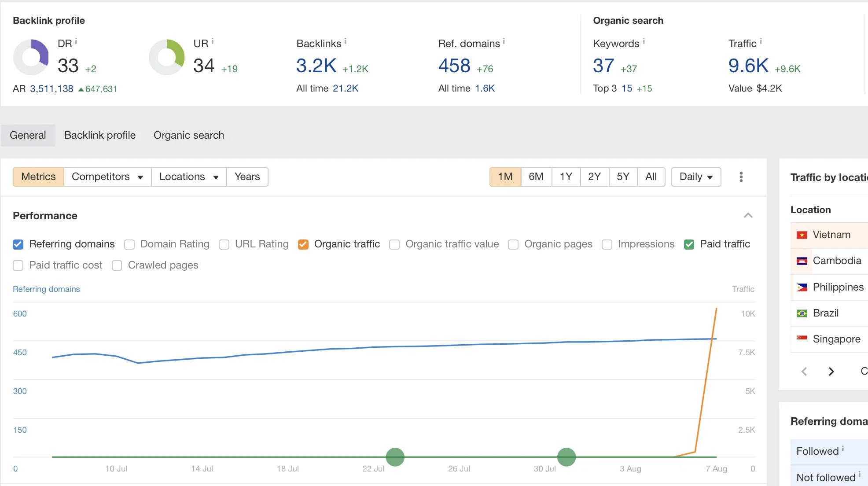The height and width of the screenshot is (486, 868).
Task: Switch to the Organic search tab
Action: tap(188, 135)
